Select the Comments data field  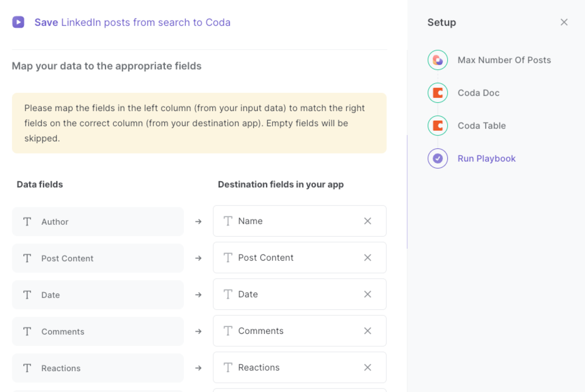pyautogui.click(x=98, y=331)
